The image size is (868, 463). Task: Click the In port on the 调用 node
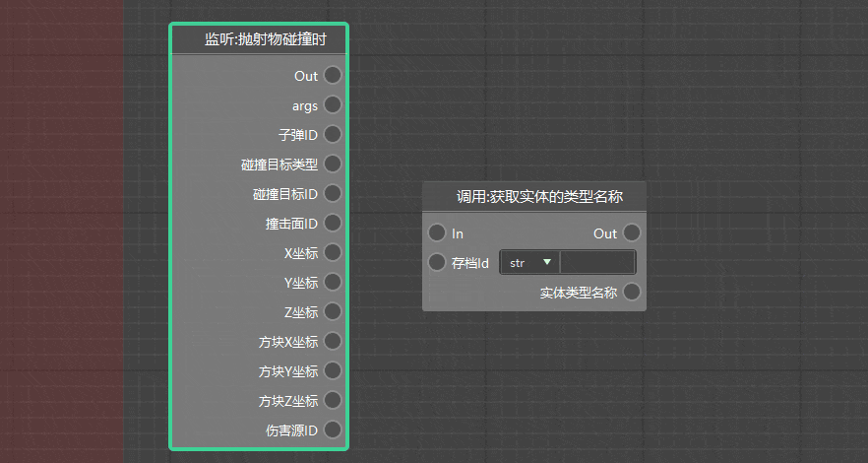tap(437, 233)
